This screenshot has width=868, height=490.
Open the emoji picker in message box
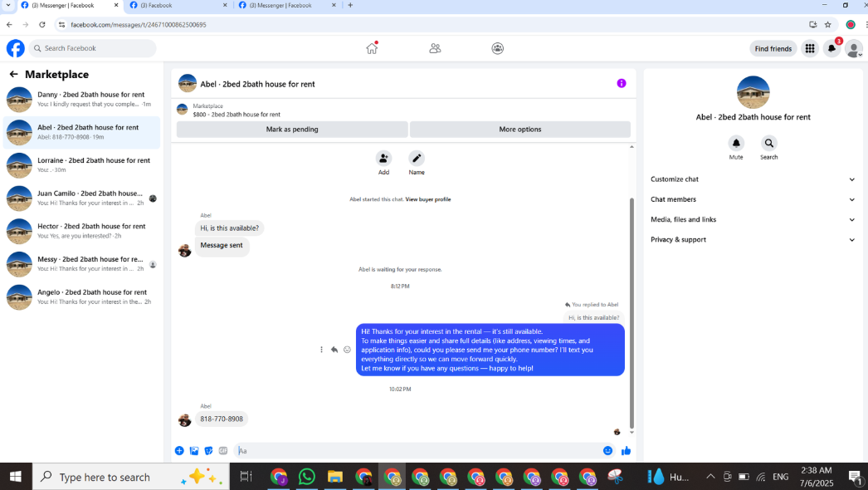(x=607, y=451)
